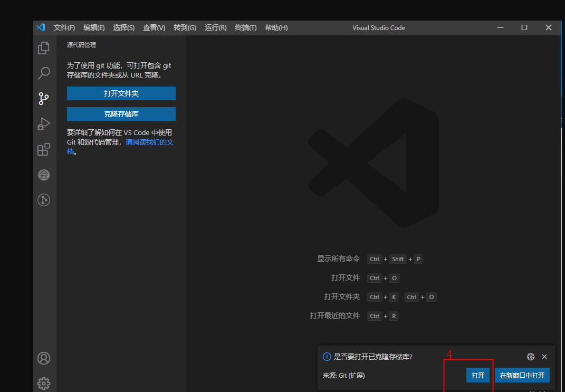Open the Manage gear icon at bottom
Screen dimensions: 565x392
pos(44,383)
